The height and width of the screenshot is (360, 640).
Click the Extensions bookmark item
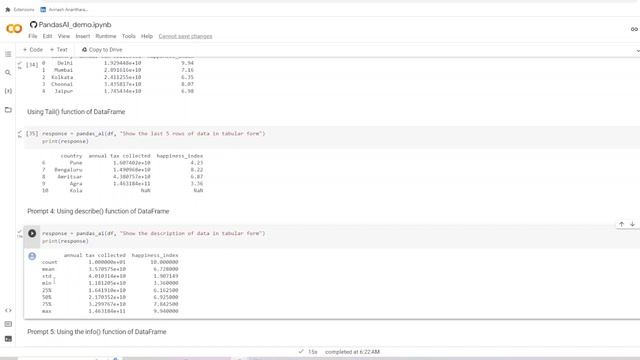point(20,9)
